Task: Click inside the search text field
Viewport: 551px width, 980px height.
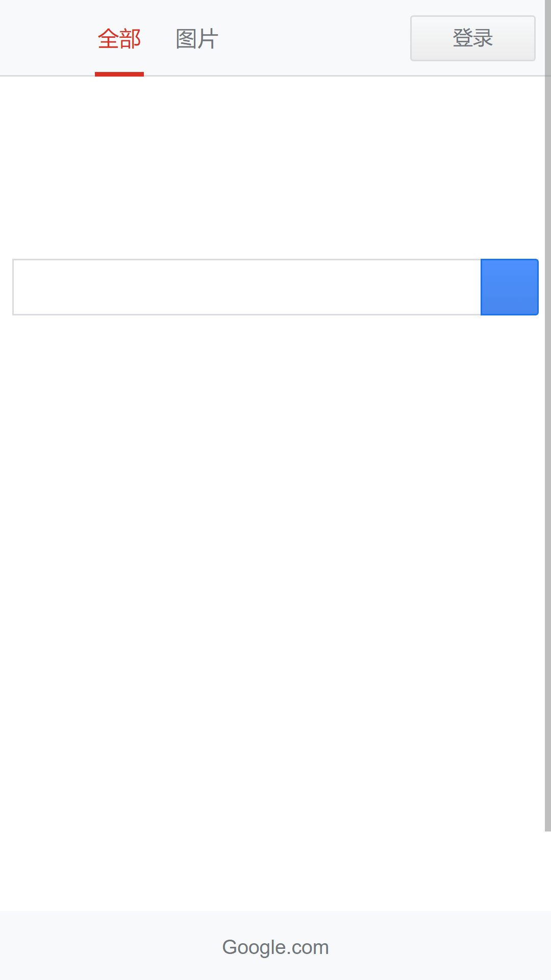Action: 247,287
